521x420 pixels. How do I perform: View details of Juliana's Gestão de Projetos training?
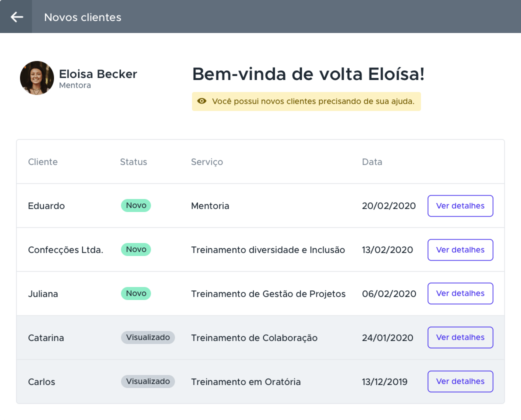(x=460, y=293)
